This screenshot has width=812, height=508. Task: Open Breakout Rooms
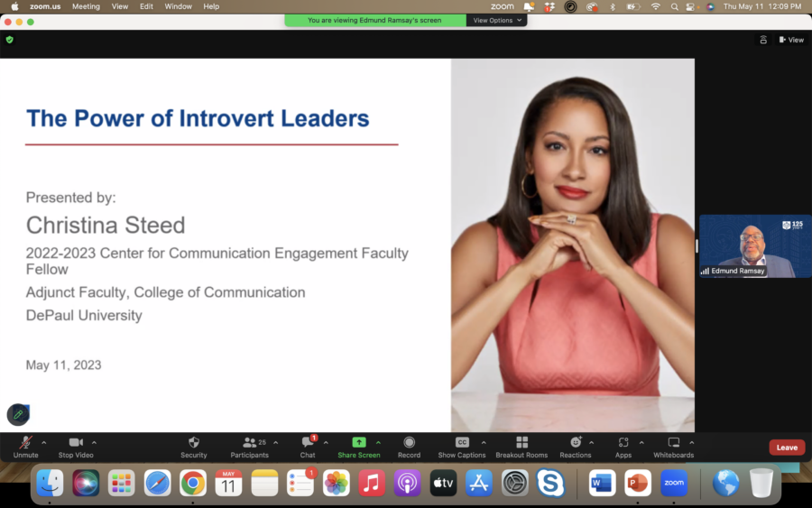pos(521,443)
